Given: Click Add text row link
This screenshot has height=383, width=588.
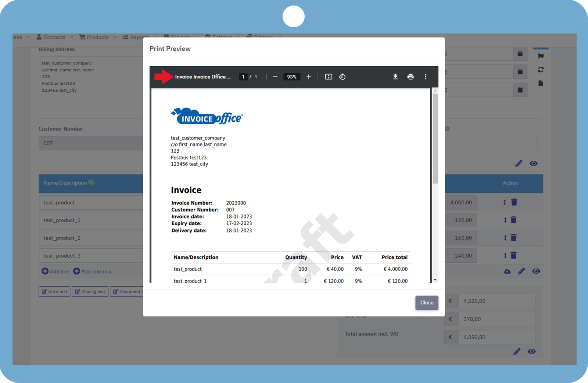Looking at the screenshot, I should 92,271.
